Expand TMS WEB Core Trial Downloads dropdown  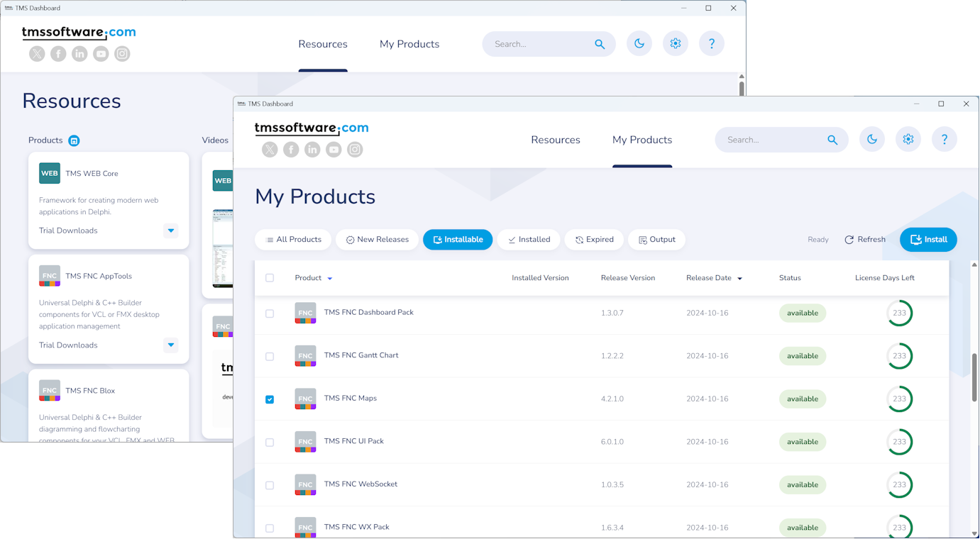point(171,230)
